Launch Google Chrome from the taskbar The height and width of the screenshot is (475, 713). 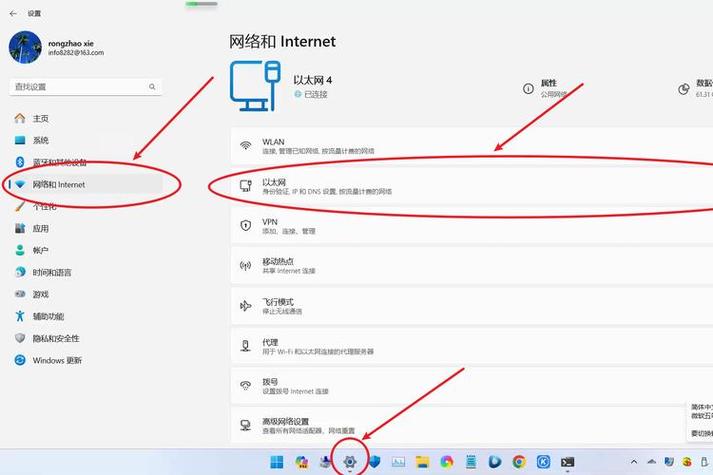(519, 462)
